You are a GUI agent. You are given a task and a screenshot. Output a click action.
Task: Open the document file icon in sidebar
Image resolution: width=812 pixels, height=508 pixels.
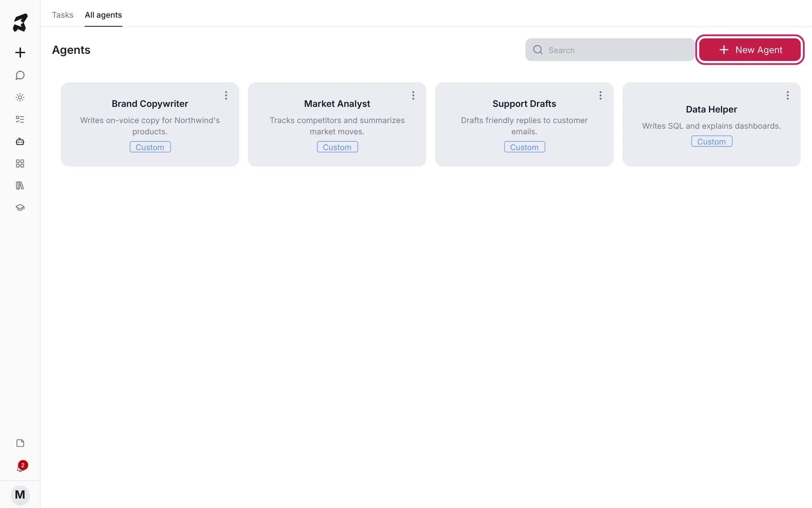pos(20,443)
